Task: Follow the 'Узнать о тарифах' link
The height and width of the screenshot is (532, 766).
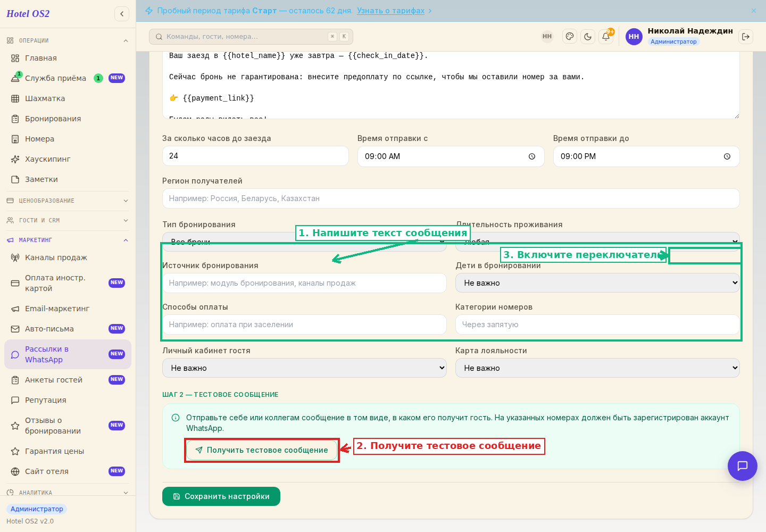Action: 390,11
